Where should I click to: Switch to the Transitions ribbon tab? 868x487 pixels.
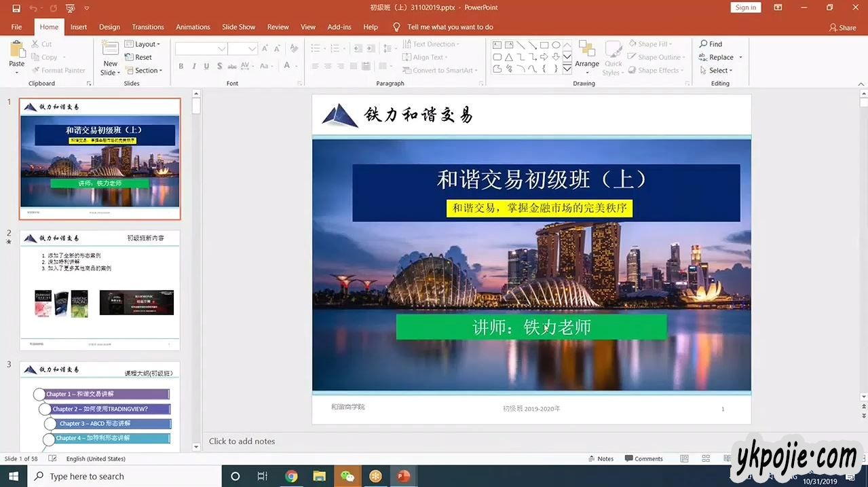(x=148, y=27)
